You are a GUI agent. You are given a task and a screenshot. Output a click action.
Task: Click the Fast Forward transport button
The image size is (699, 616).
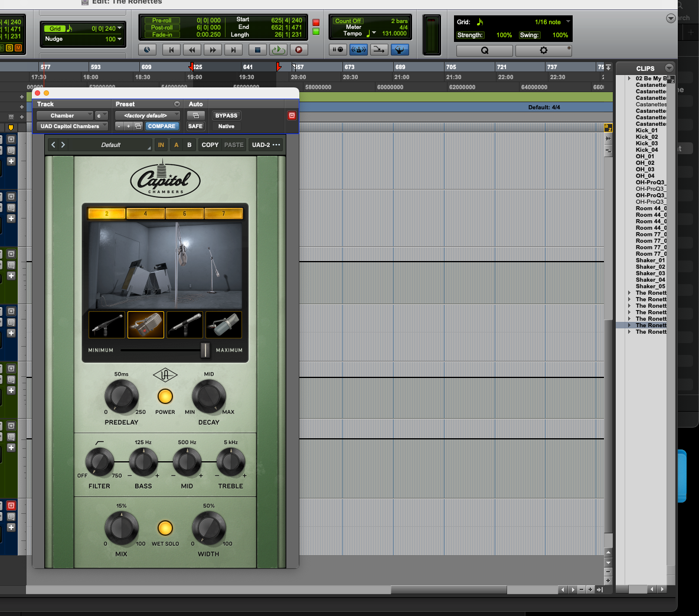[x=213, y=50]
